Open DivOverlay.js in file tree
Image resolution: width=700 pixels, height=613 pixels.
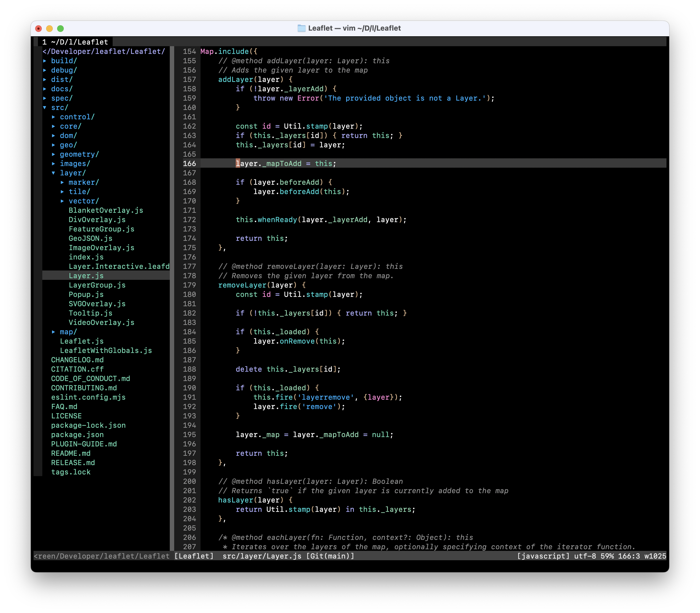click(97, 220)
